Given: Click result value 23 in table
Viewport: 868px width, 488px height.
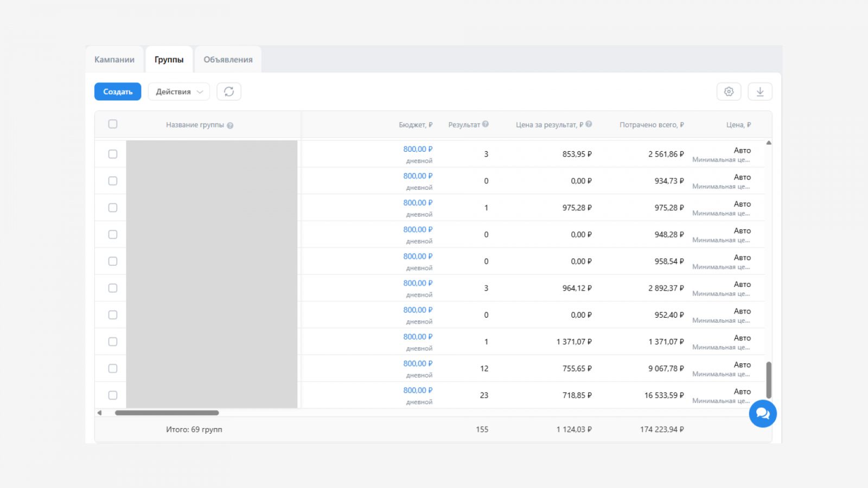Looking at the screenshot, I should [484, 395].
